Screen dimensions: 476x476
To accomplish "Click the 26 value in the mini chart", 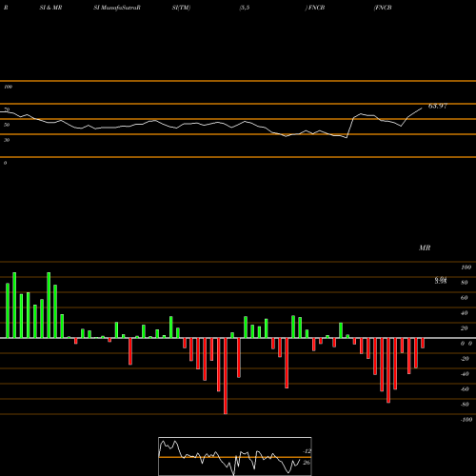I will click(307, 463).
